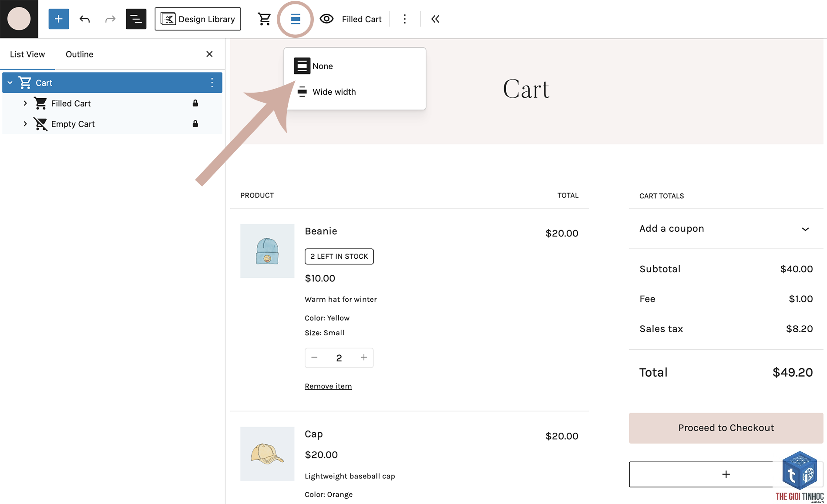Click the Size: Small attribute
The image size is (827, 504).
pos(325,333)
